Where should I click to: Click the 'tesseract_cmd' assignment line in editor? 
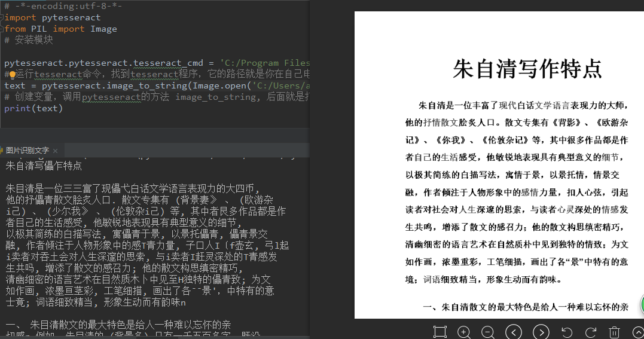(157, 63)
